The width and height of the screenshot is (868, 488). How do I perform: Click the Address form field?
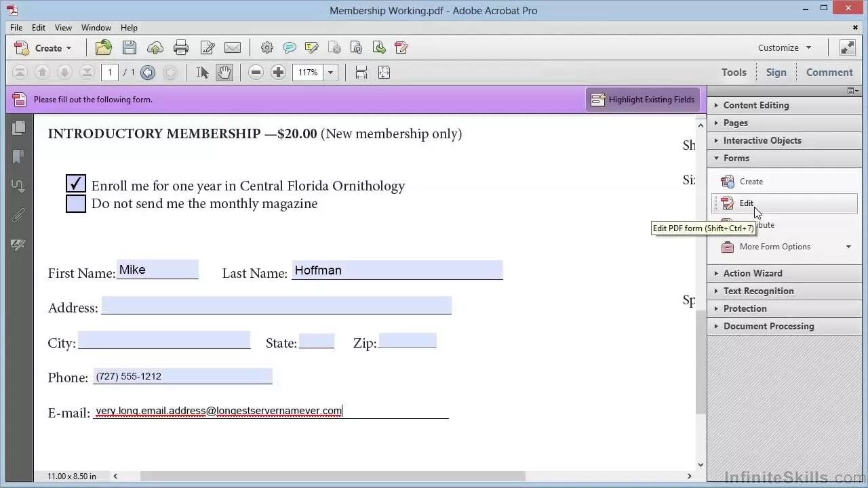click(x=277, y=305)
